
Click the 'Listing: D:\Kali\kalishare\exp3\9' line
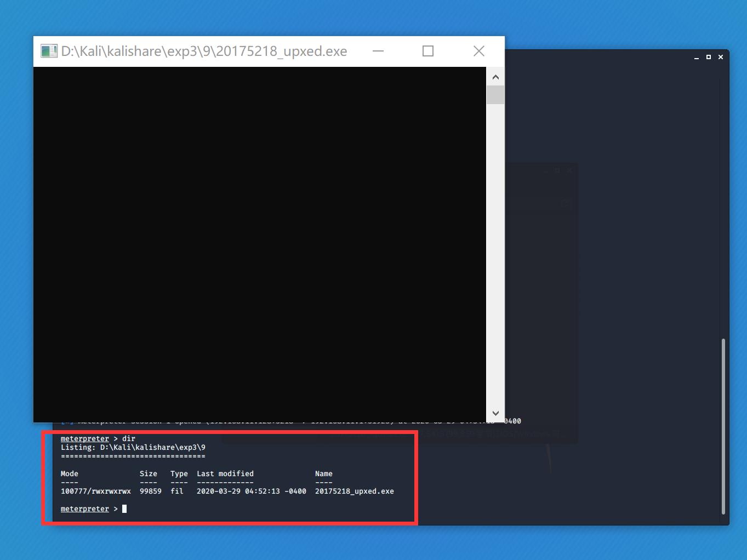point(133,448)
